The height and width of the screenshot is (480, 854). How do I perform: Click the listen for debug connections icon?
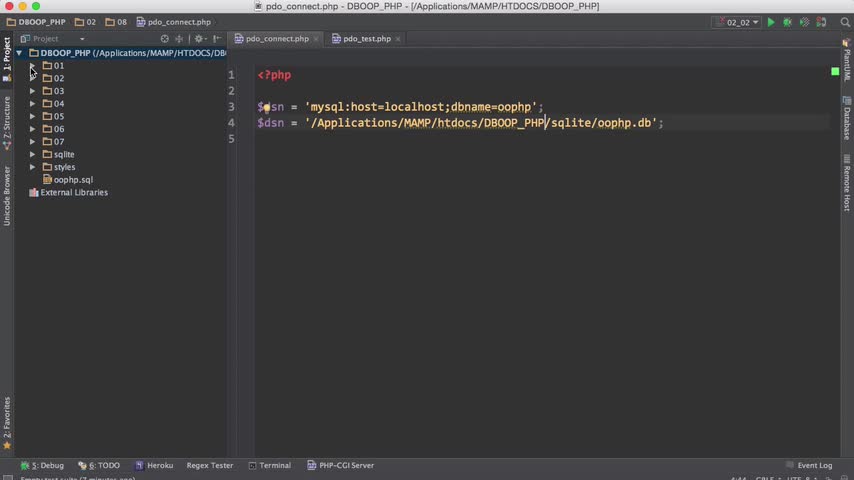coord(821,22)
